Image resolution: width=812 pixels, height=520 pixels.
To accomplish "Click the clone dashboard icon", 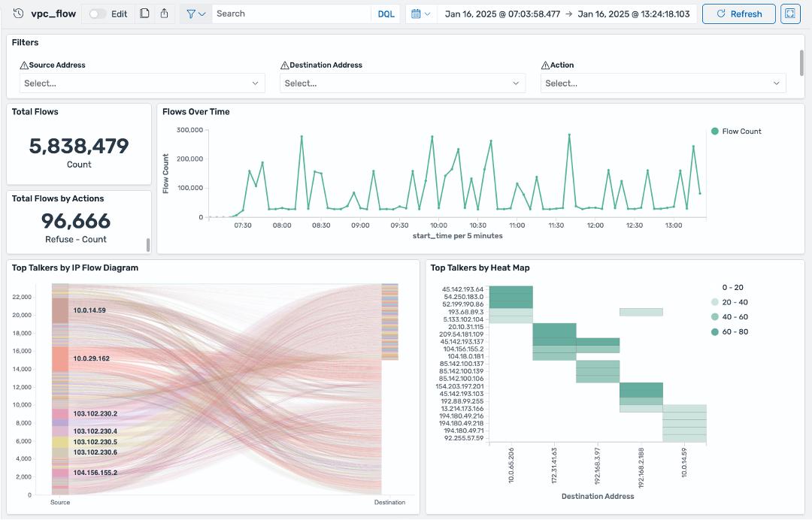I will pos(145,14).
